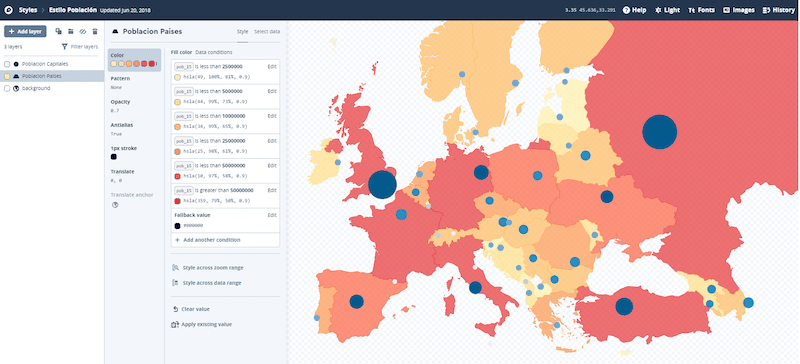Viewport: 800px width, 364px height.
Task: Tick the background layer checkbox
Action: 7,88
